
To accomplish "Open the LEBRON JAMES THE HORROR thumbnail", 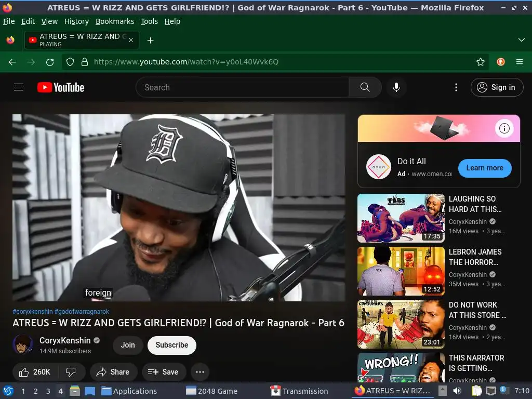I will [x=401, y=271].
